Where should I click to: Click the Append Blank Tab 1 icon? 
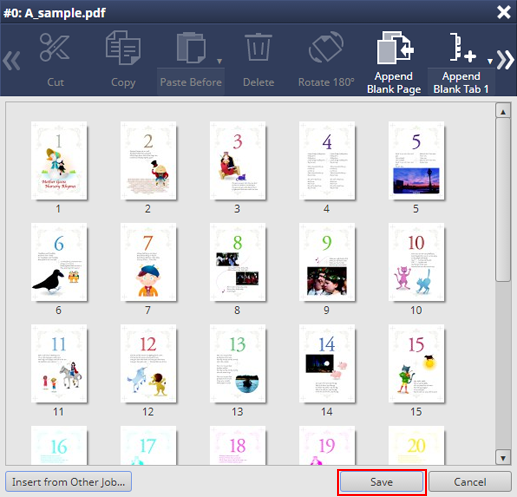tap(462, 47)
